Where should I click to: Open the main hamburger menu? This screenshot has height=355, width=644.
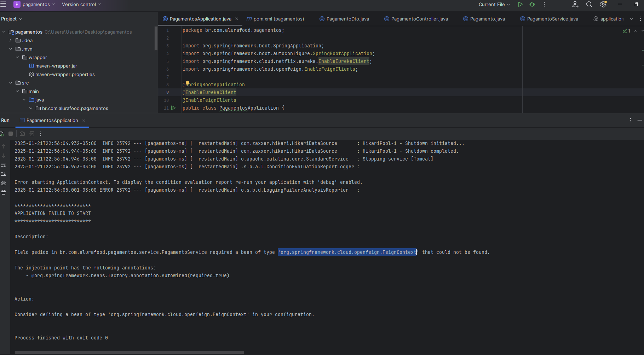(x=3, y=4)
